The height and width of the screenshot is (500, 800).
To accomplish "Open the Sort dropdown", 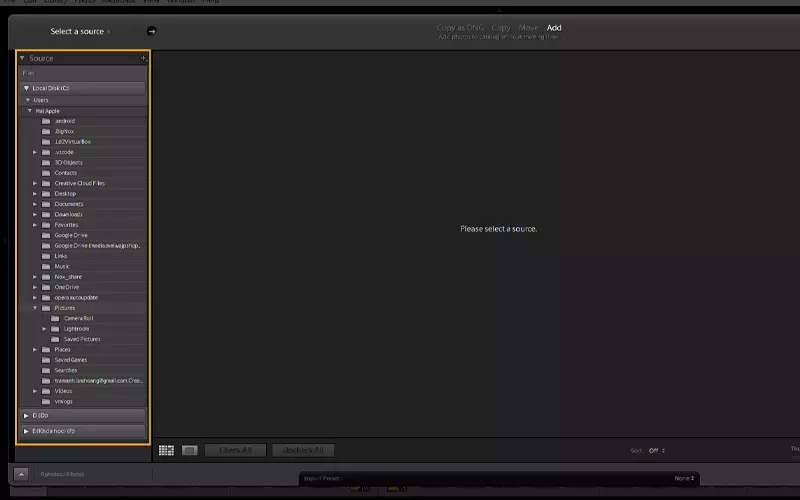I will click(x=656, y=451).
